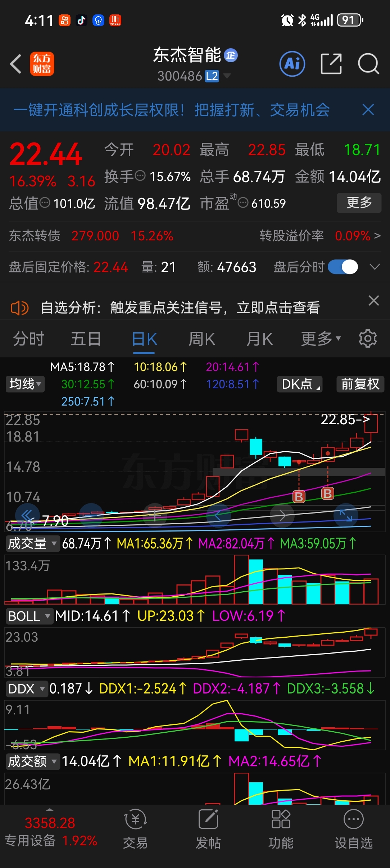
Task: Tap the double-left arrow chart control
Action: point(27,515)
